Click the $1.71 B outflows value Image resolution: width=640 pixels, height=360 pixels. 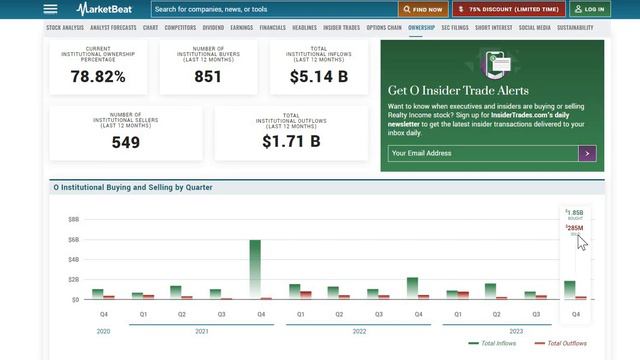pyautogui.click(x=291, y=142)
